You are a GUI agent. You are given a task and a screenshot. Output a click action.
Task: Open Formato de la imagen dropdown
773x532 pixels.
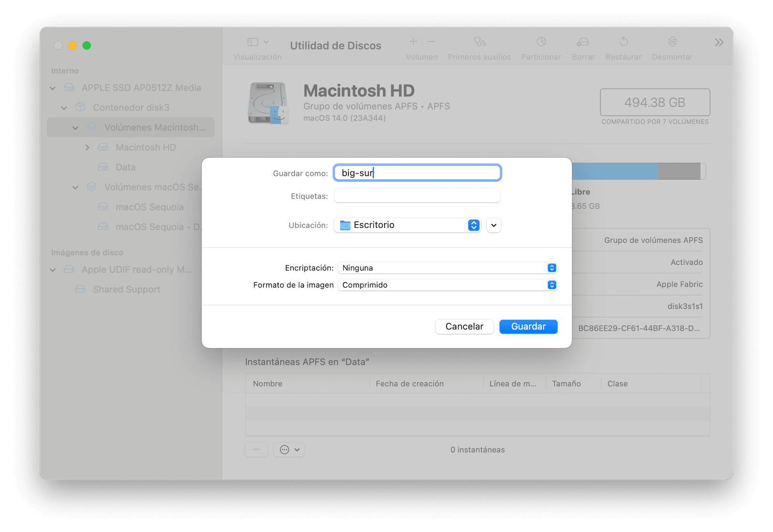coord(447,285)
